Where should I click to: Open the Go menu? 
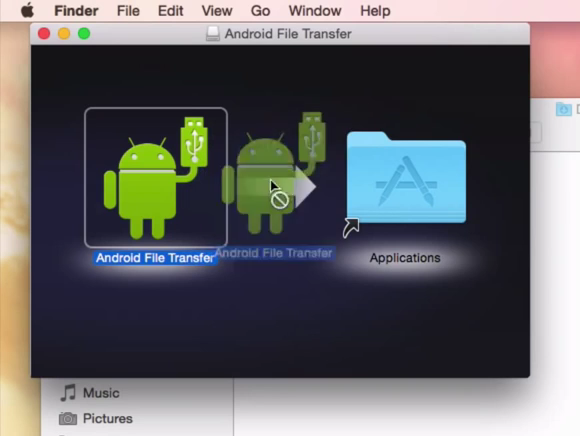click(260, 11)
